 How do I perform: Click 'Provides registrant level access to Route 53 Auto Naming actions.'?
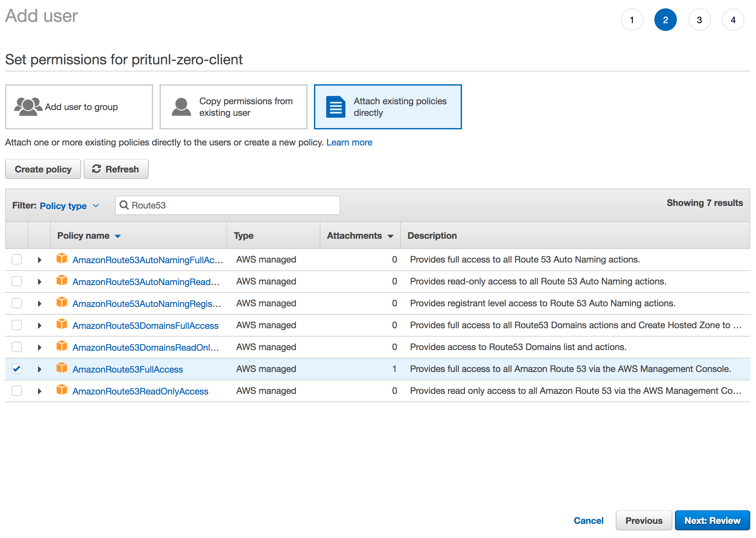[x=543, y=303]
